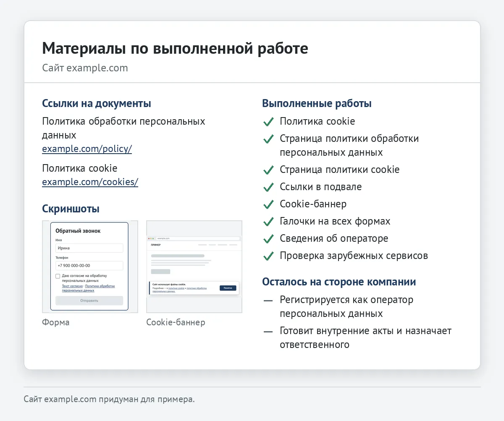Click the Готовит внутренние акты text

[x=365, y=337]
